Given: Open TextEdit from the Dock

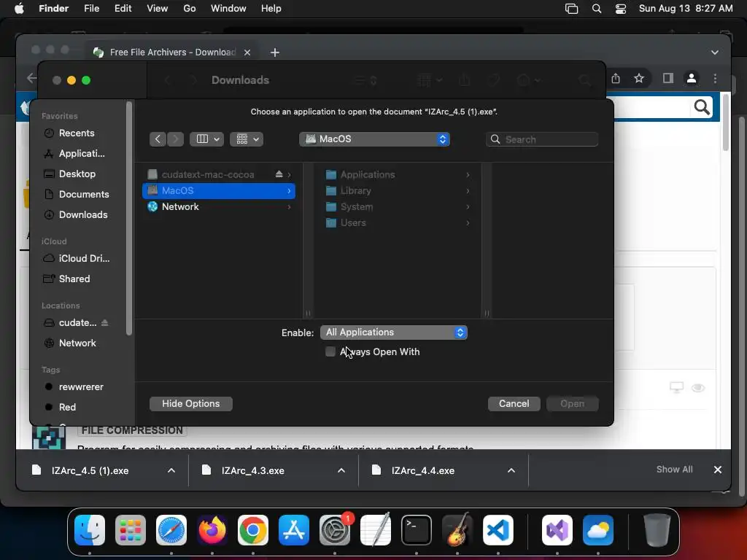Looking at the screenshot, I should pyautogui.click(x=376, y=530).
